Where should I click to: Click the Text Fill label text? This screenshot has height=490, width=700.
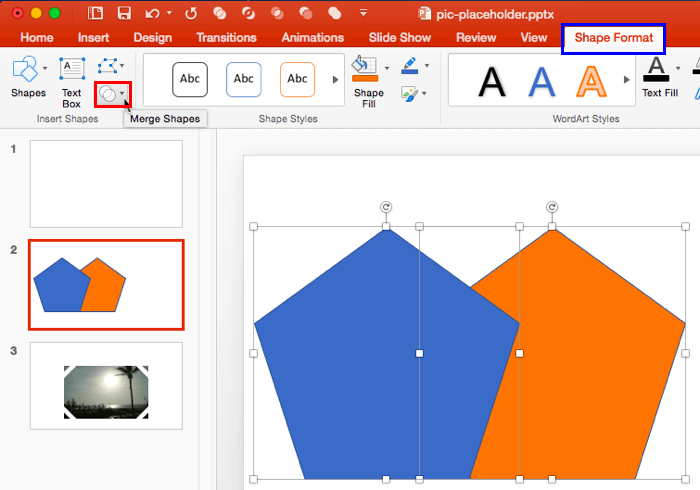pyautogui.click(x=660, y=93)
